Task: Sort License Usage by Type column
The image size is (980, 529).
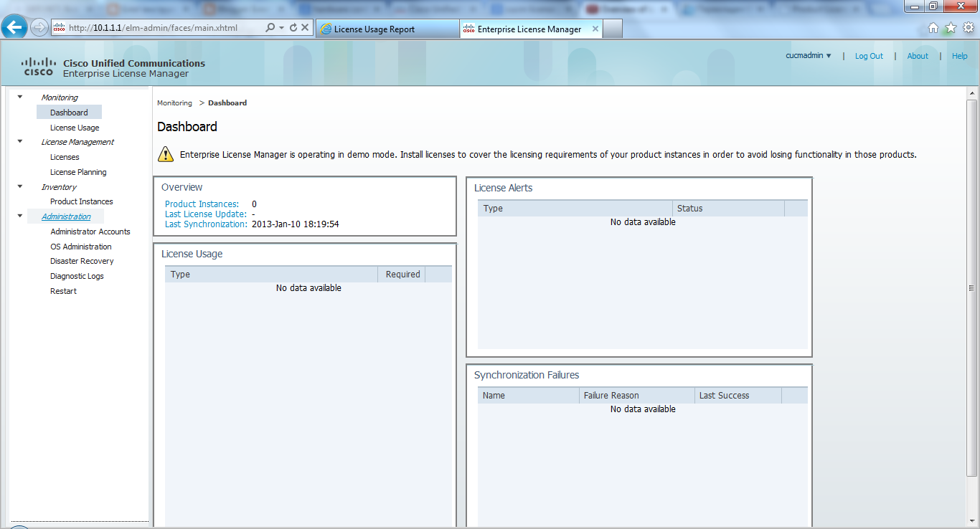Action: (x=271, y=275)
